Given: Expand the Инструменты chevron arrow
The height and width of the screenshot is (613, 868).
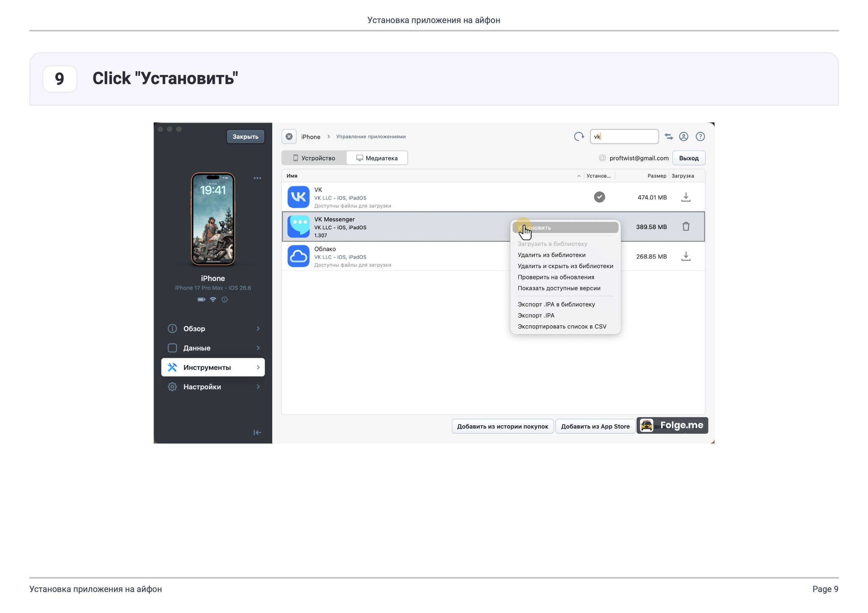Looking at the screenshot, I should point(258,367).
